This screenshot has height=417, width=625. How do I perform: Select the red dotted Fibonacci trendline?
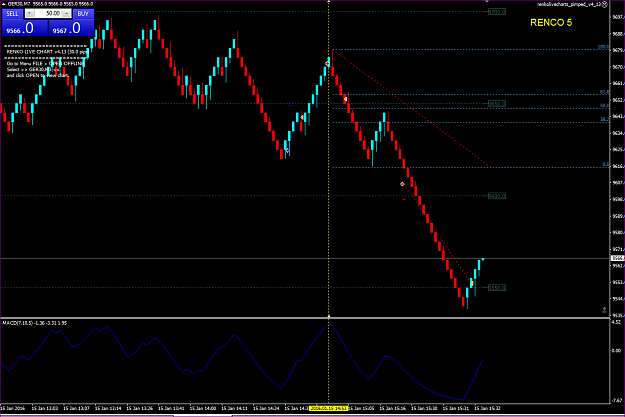tap(411, 107)
